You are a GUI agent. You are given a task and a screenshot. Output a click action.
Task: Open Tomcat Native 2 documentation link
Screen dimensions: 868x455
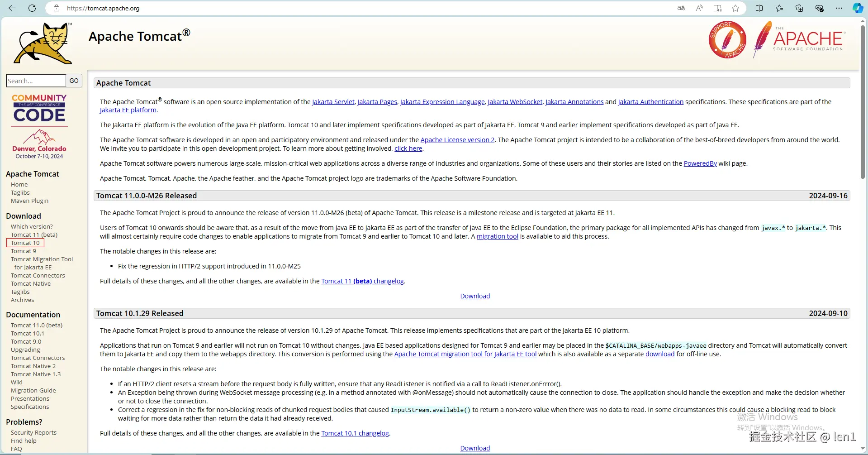tap(33, 366)
